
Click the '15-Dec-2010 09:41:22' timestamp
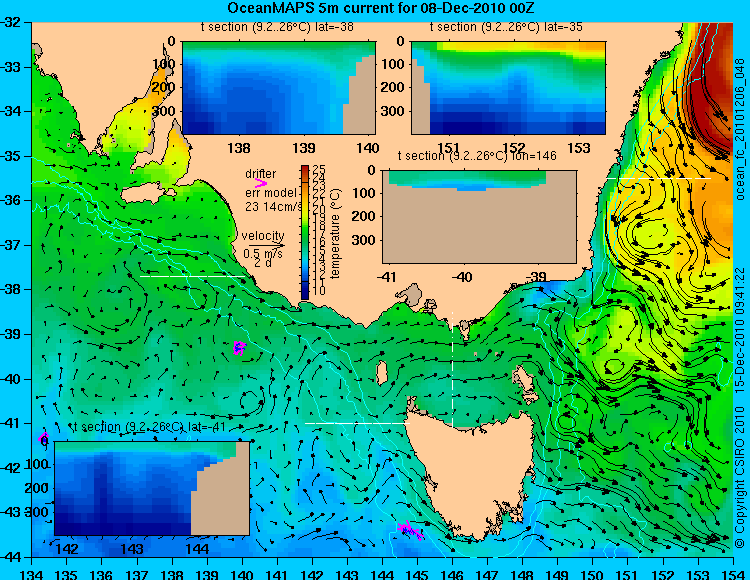pyautogui.click(x=740, y=329)
